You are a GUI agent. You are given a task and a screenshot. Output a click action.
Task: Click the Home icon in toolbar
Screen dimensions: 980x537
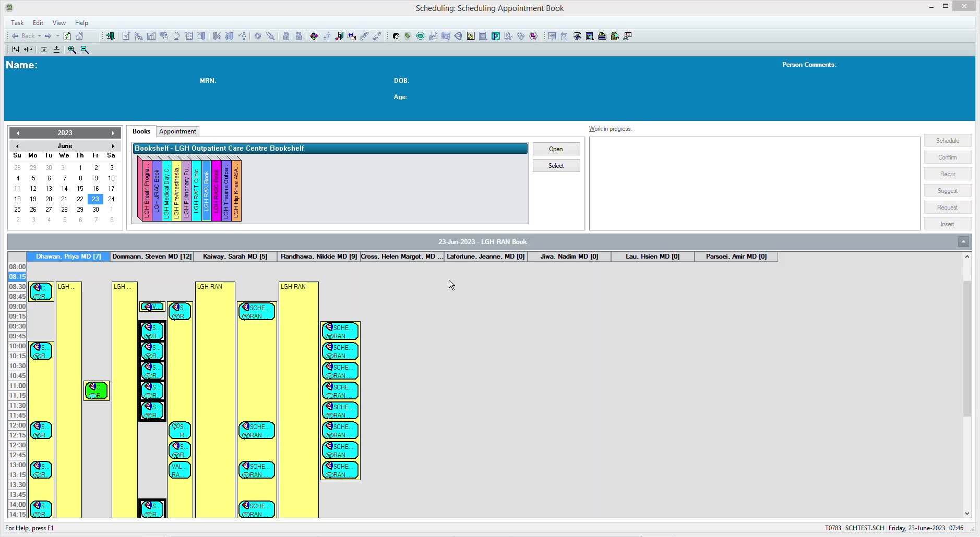pyautogui.click(x=79, y=36)
